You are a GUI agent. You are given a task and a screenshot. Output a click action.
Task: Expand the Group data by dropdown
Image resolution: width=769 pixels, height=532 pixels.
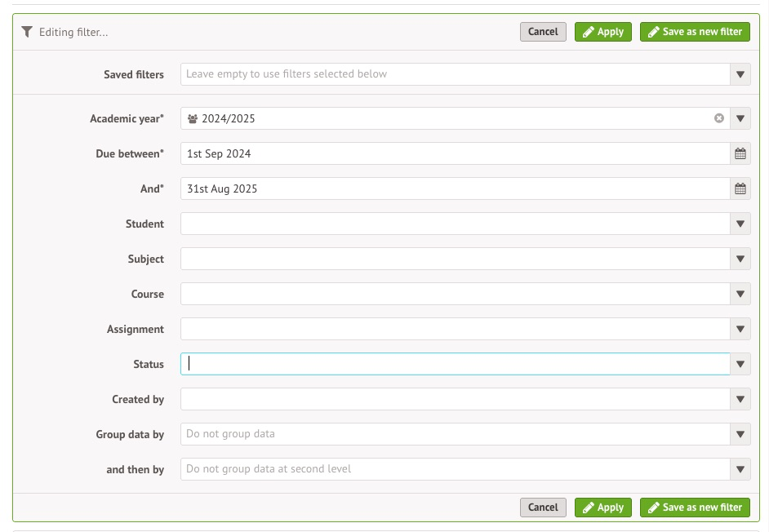coord(740,434)
